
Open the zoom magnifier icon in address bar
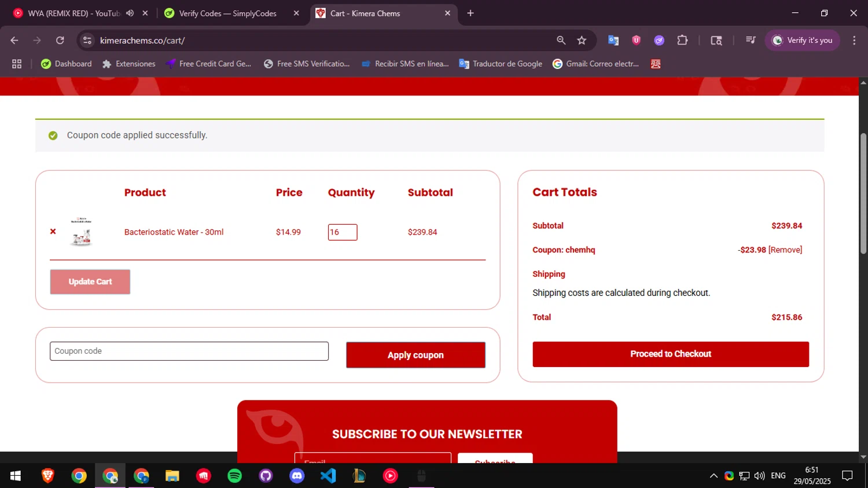tap(561, 41)
